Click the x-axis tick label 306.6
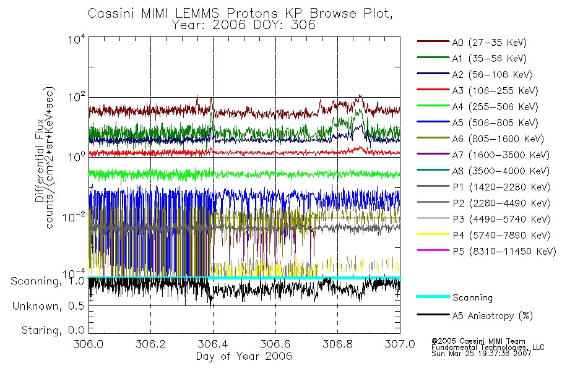Viewport: 588px width, 371px height. coord(275,344)
